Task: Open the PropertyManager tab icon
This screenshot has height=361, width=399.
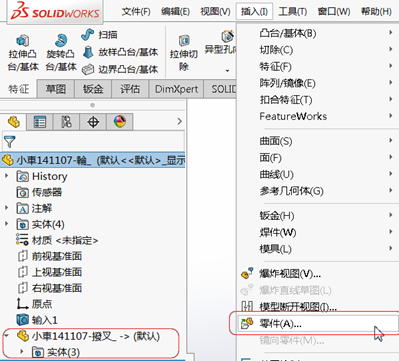Action: point(40,122)
